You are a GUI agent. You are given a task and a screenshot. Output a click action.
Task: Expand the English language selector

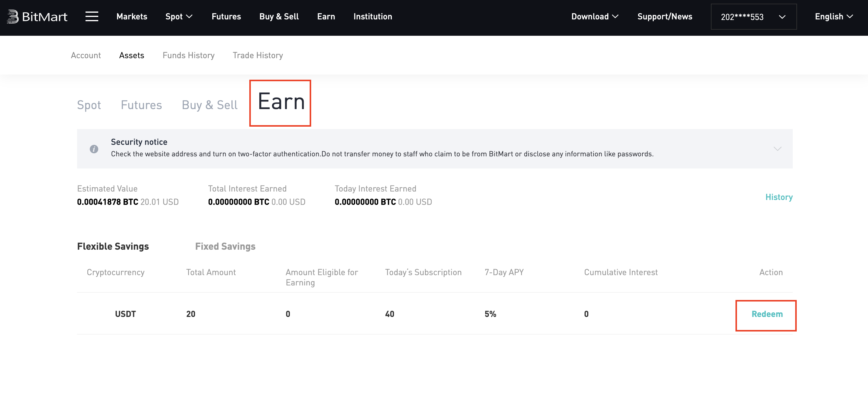[x=834, y=16]
